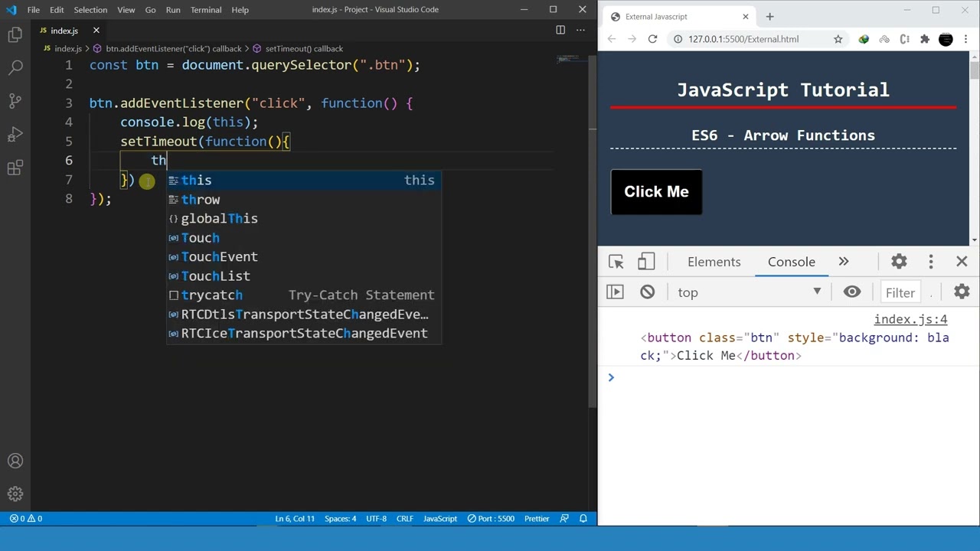Open console settings gear

point(962,292)
